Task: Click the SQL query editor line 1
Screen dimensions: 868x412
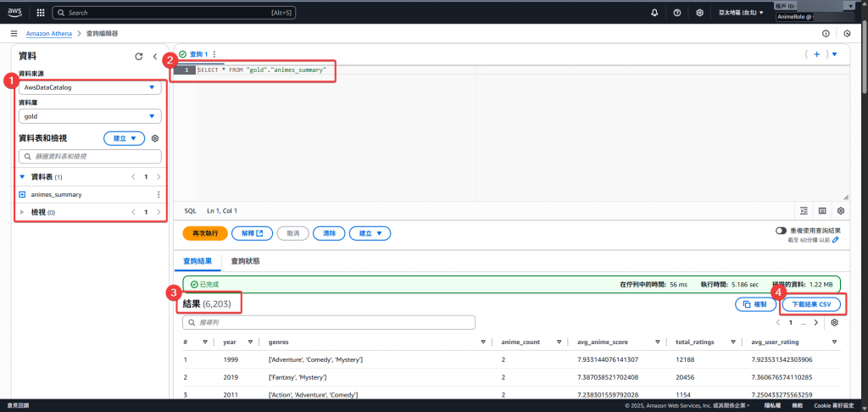Action: click(262, 70)
